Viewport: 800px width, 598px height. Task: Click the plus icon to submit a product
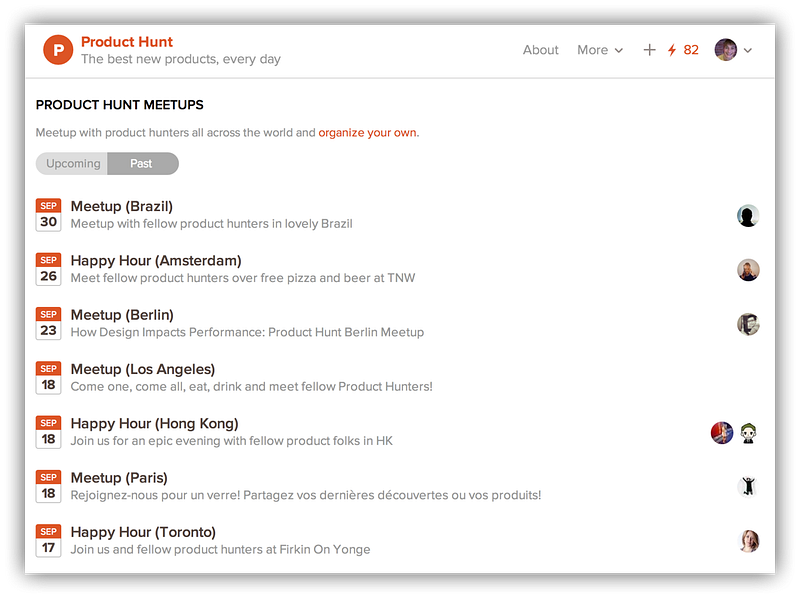[x=649, y=50]
